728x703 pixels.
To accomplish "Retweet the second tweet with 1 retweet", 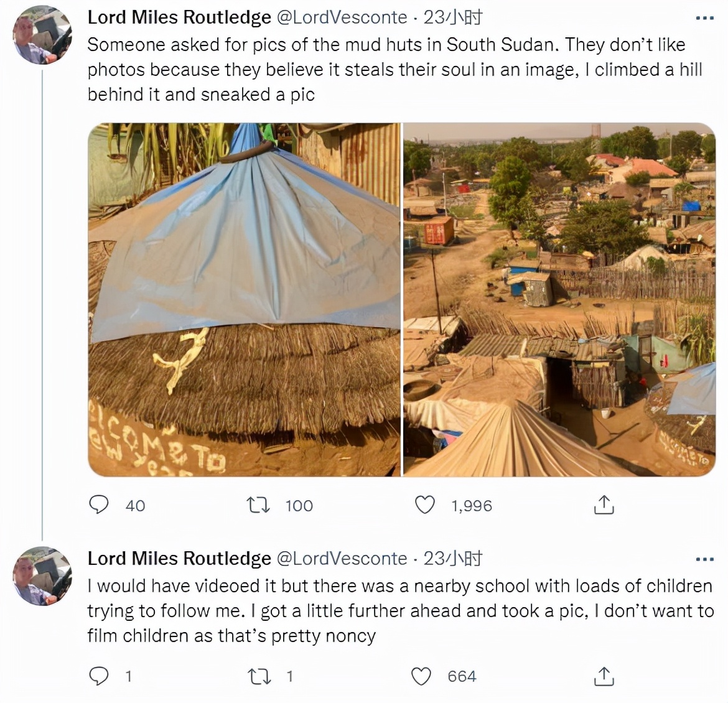I will [x=258, y=676].
